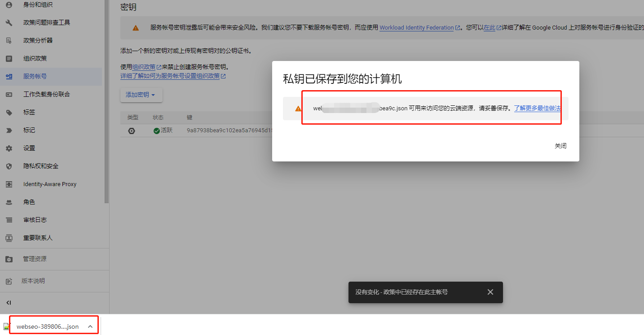
Task: Click the 组织政策 sidebar icon
Action: [9, 59]
